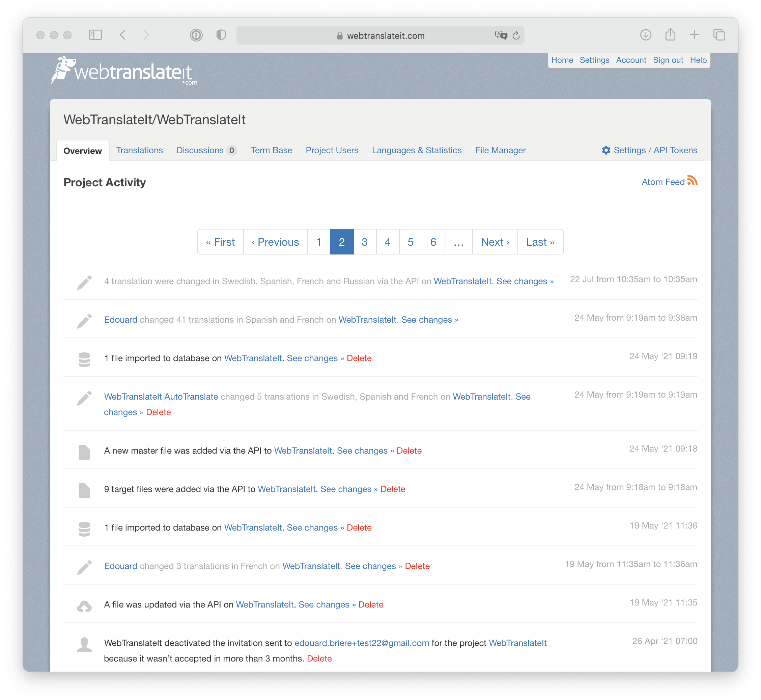The height and width of the screenshot is (700, 761).
Task: Click the orange Atom Feed RSS icon
Action: (x=693, y=180)
